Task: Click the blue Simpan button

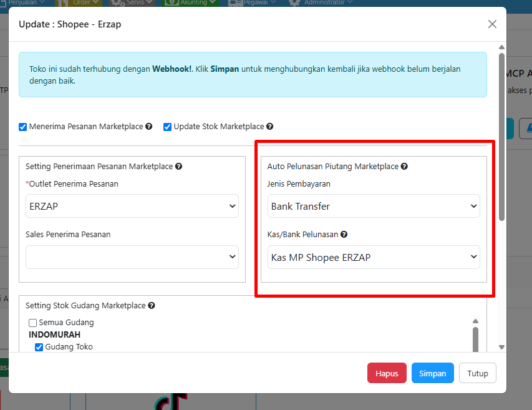Action: pos(433,373)
